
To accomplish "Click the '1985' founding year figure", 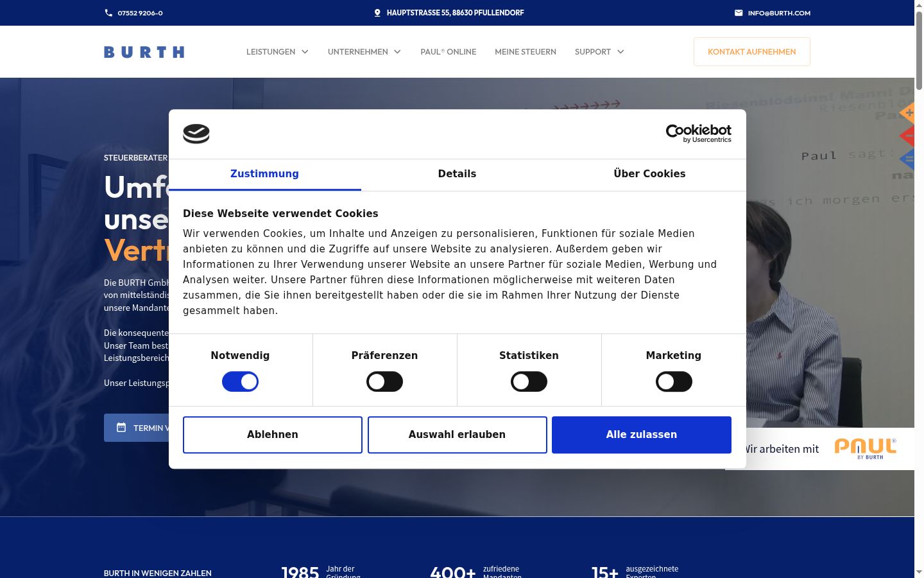I will point(300,572).
